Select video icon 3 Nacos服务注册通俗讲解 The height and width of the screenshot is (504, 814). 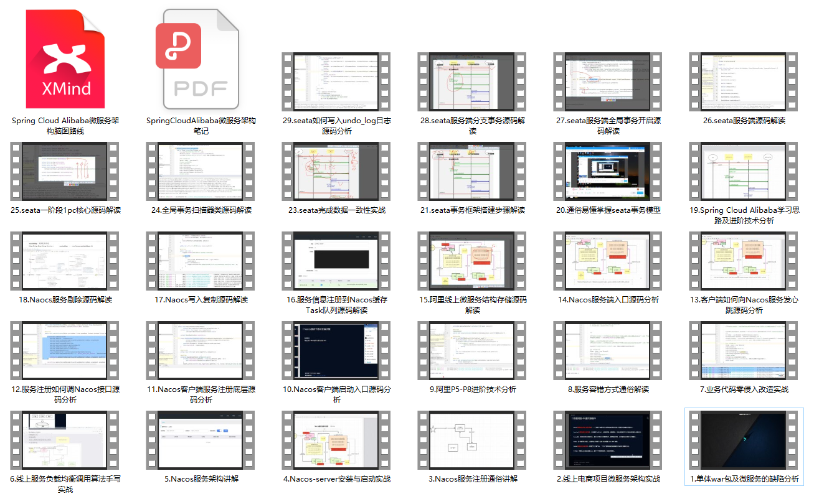[473, 440]
